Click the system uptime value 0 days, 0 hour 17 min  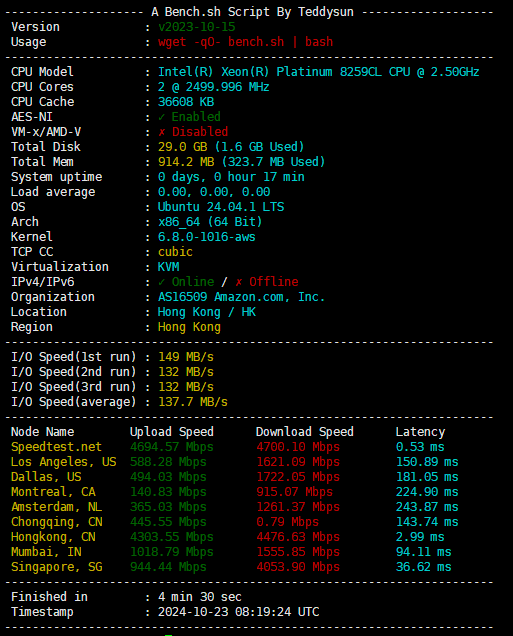[231, 177]
